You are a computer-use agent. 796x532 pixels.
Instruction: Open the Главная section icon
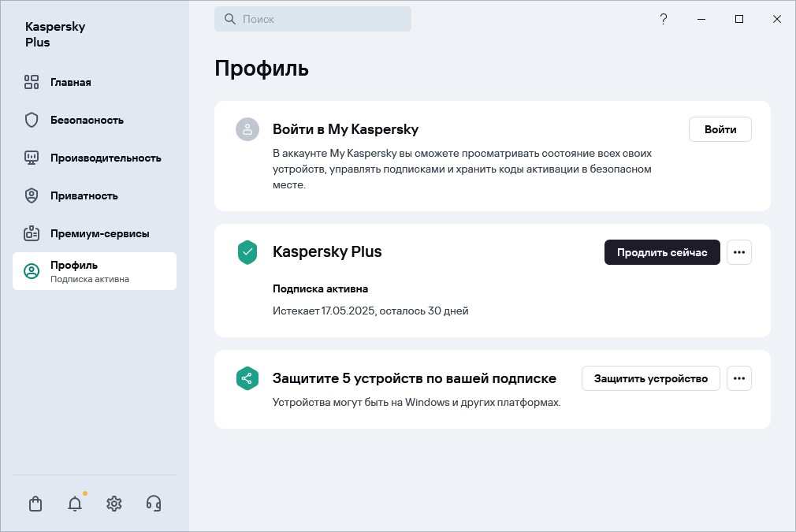(x=32, y=82)
